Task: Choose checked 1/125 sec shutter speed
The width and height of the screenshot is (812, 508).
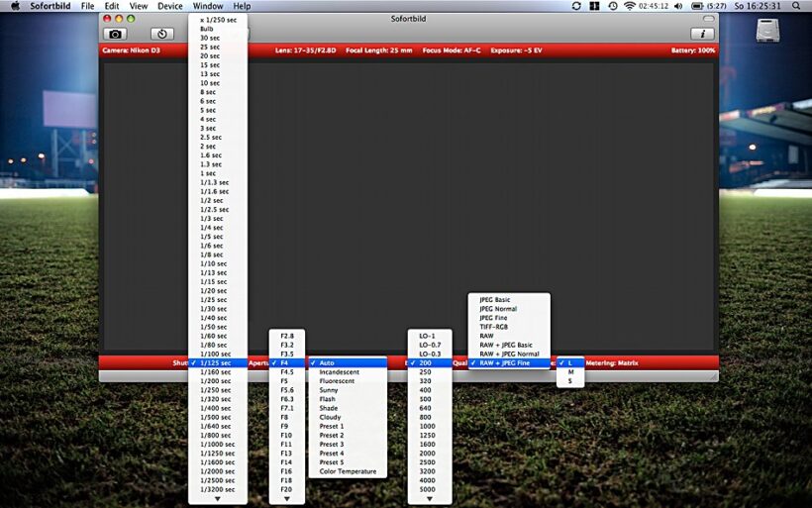Action: point(218,362)
